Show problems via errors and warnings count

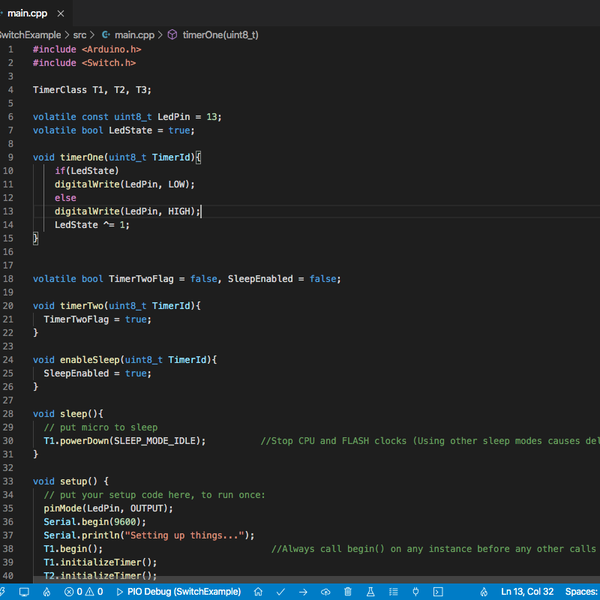click(x=84, y=592)
